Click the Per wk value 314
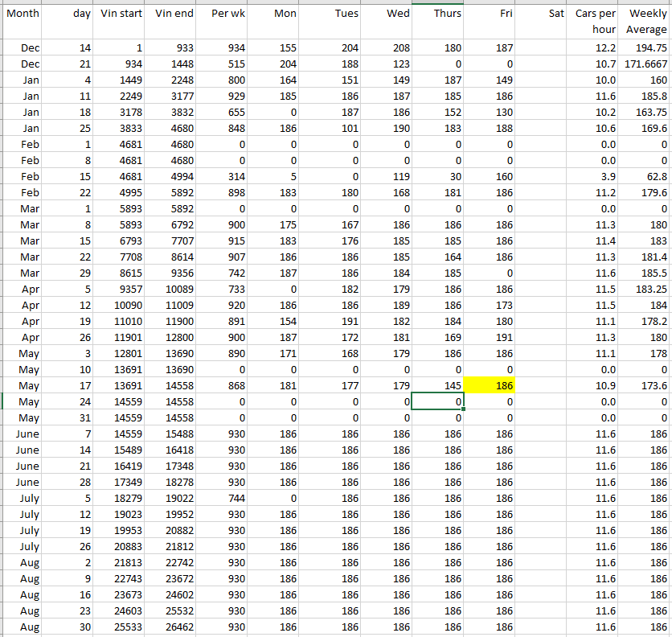The image size is (672, 637). click(x=223, y=177)
